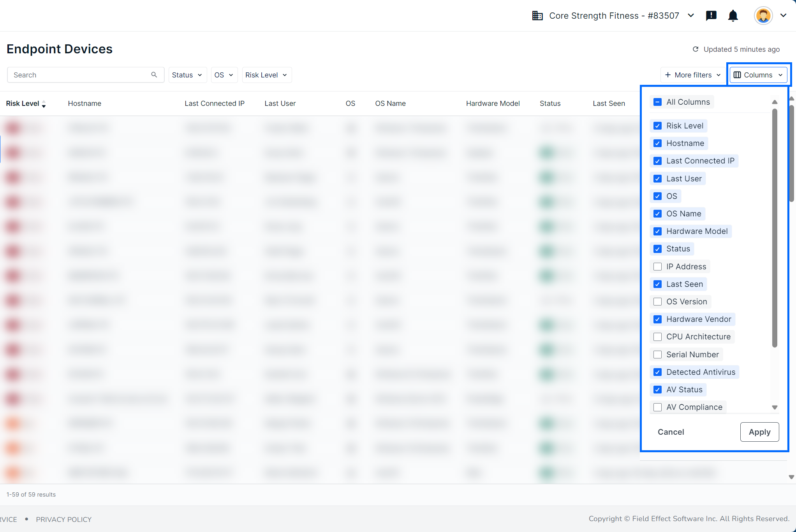Click the Last Seen column header
796x532 pixels.
[609, 104]
